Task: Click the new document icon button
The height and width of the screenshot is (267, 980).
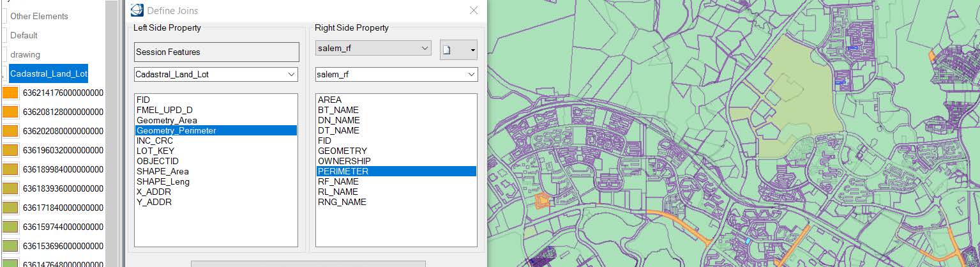Action: (448, 50)
